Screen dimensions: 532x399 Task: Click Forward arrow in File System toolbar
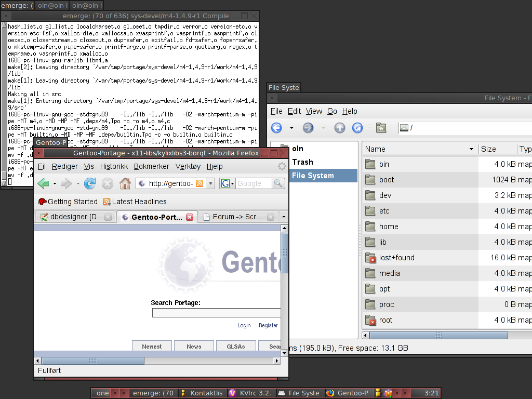click(308, 128)
